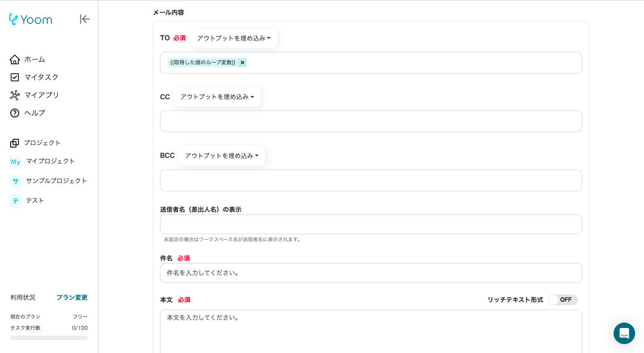Click the Help question mark icon
The image size is (644, 353).
pos(15,113)
